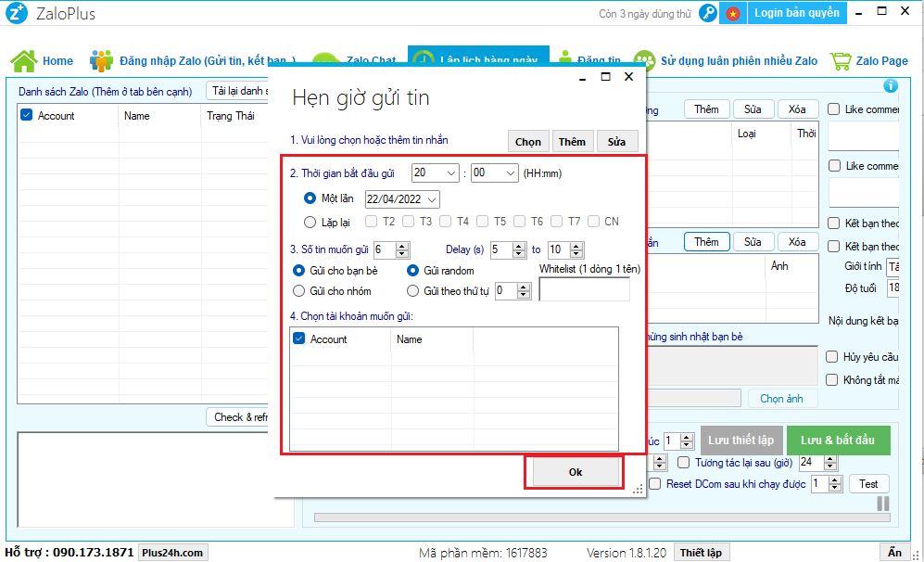Click Chọn ảnh button
This screenshot has height=562, width=924.
click(781, 399)
